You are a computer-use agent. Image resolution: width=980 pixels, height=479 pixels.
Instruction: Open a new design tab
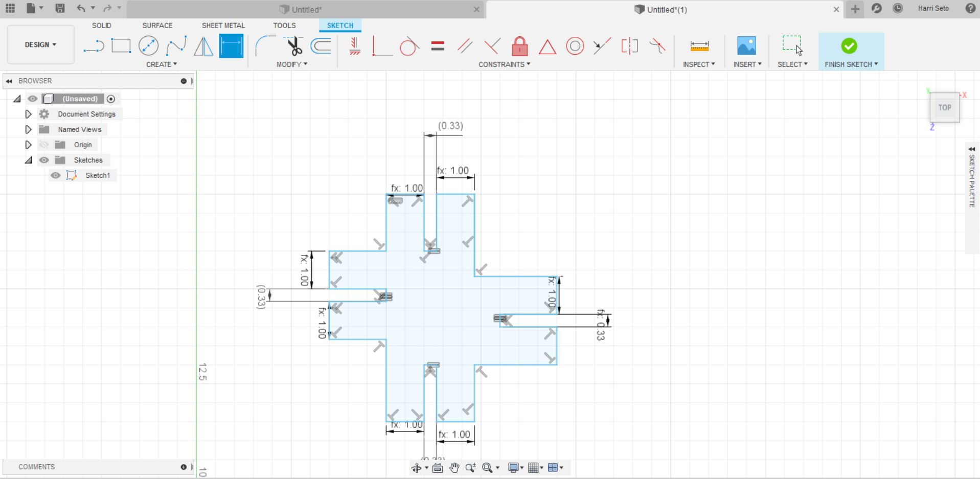click(x=855, y=9)
